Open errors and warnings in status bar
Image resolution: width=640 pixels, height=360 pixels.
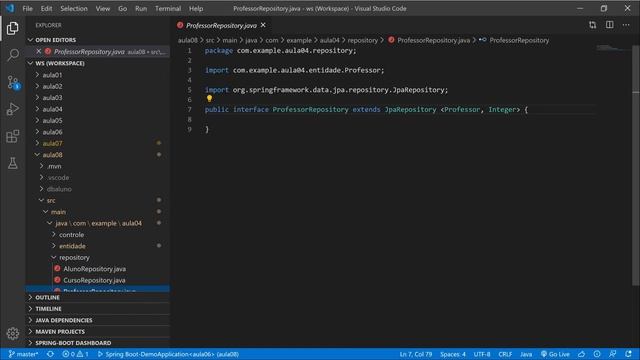pos(75,354)
